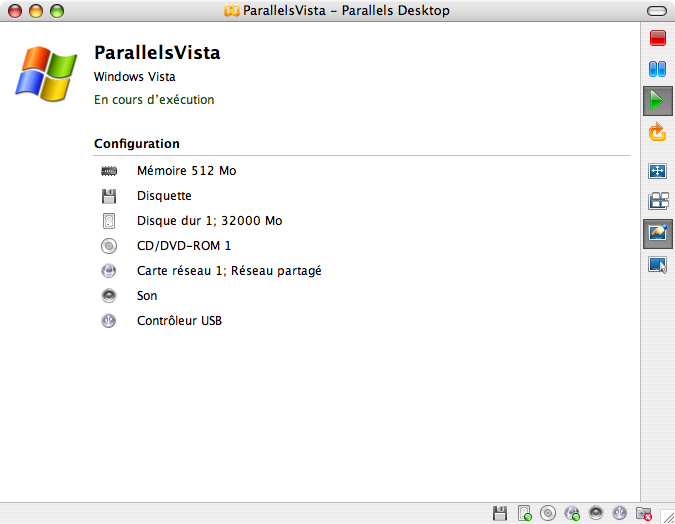Close the window with red button
675x524 pixels.
(x=15, y=11)
